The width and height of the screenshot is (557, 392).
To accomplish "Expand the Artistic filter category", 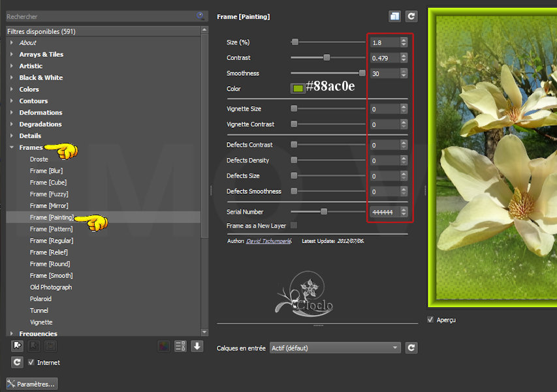I will point(12,66).
